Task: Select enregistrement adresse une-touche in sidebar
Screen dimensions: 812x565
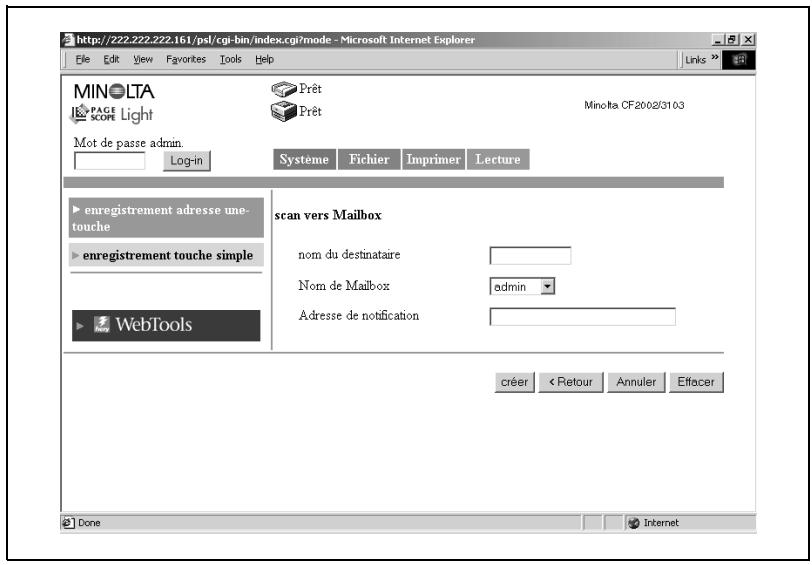Action: pyautogui.click(x=166, y=218)
